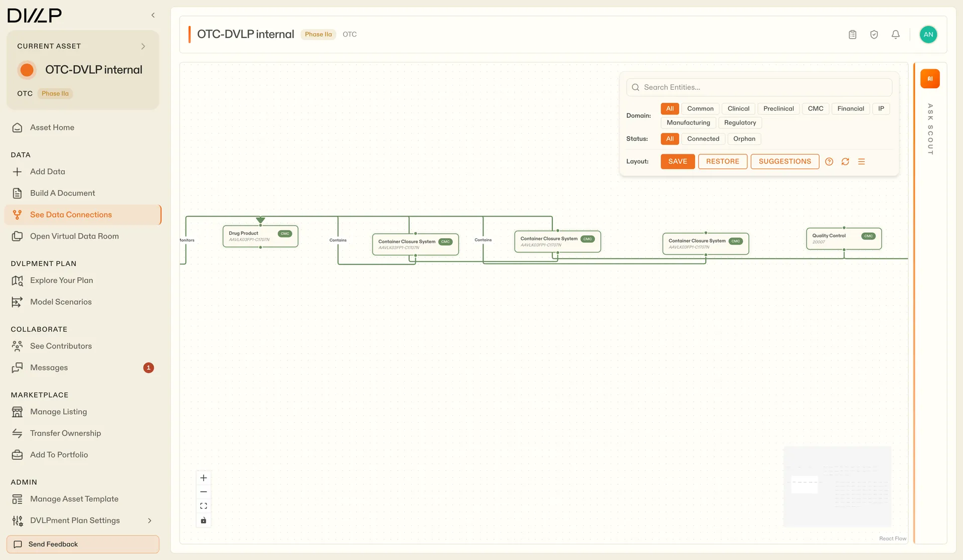Toggle the Common domain filter
This screenshot has height=560, width=963.
point(700,109)
